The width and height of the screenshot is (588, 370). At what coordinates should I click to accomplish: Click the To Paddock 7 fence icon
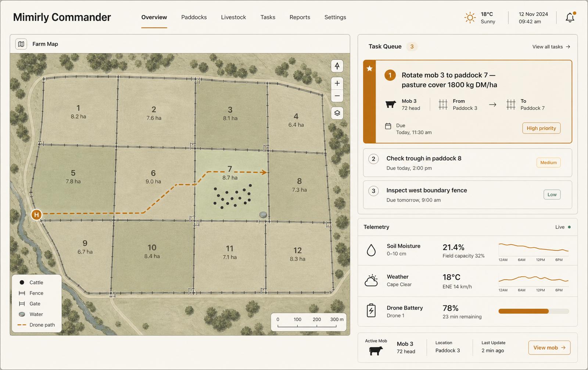click(511, 105)
